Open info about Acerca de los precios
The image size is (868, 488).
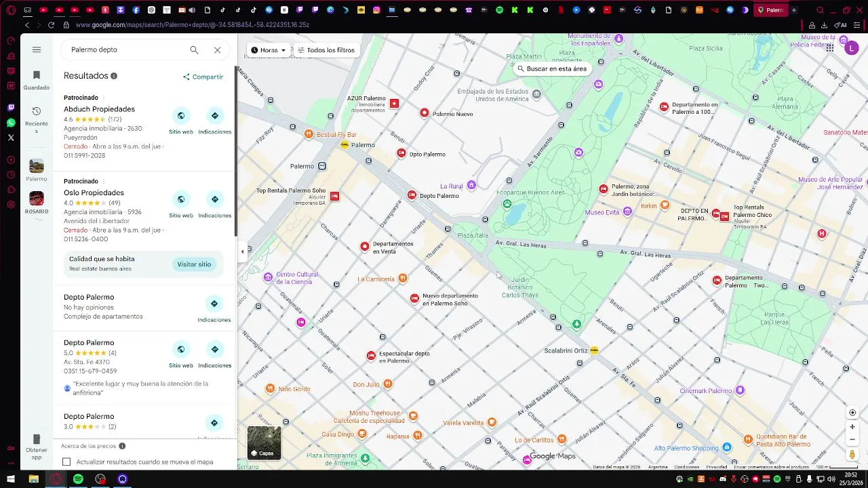click(122, 446)
